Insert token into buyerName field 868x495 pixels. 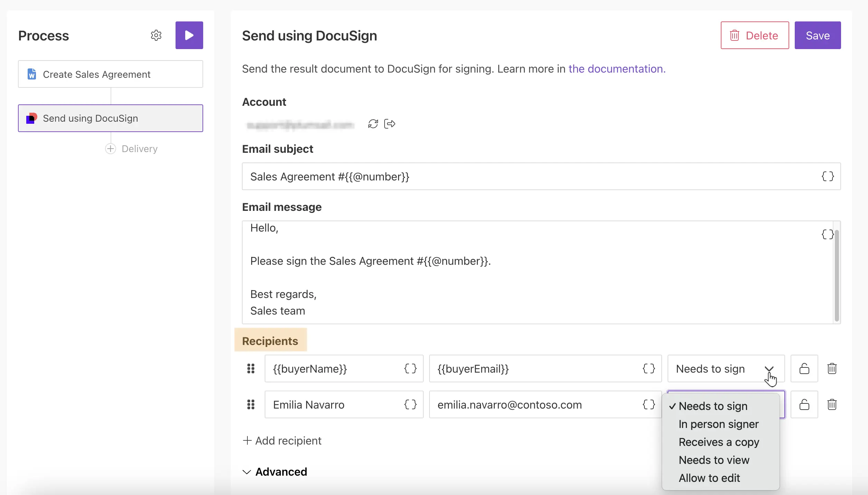pos(411,368)
